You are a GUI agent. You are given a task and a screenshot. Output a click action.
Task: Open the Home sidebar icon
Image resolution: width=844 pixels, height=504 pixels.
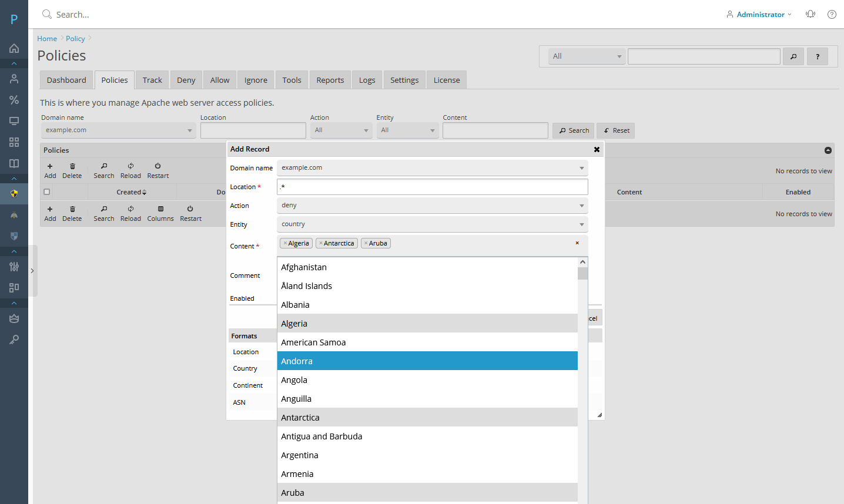click(14, 48)
